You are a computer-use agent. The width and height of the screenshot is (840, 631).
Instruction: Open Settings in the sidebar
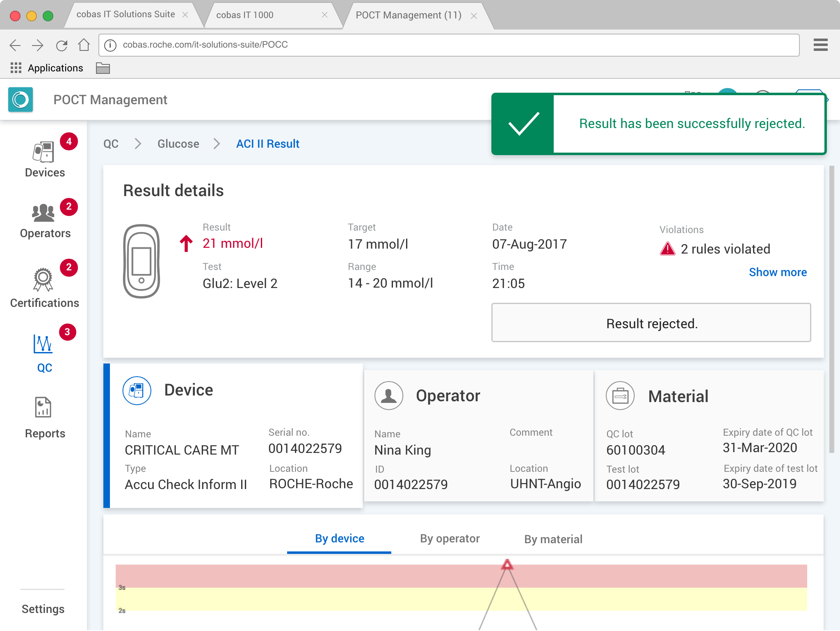point(43,609)
